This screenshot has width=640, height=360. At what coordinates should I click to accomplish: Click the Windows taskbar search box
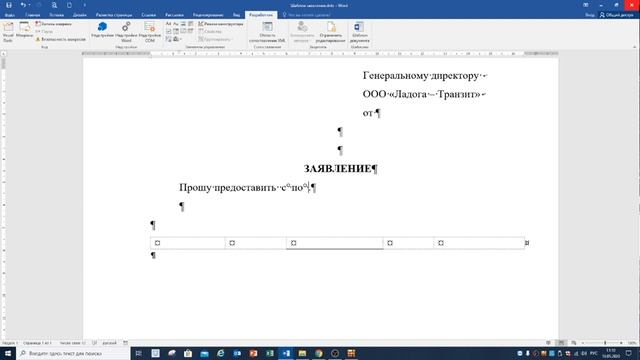(x=73, y=353)
